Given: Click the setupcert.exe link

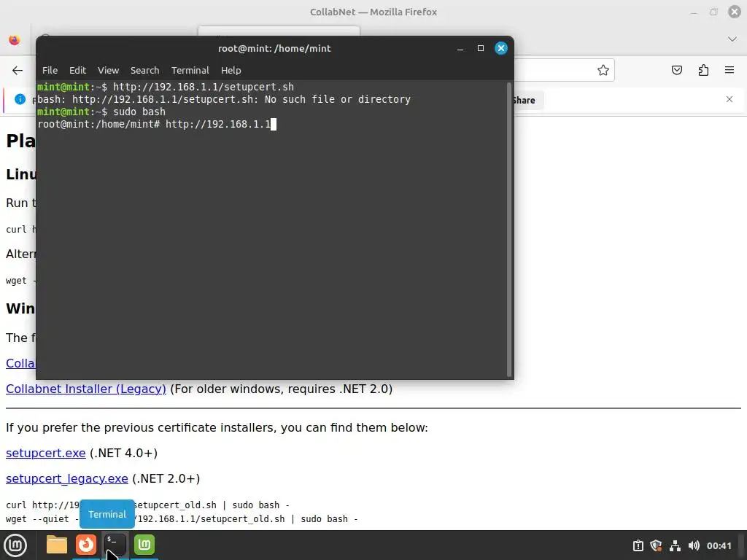Looking at the screenshot, I should [x=46, y=453].
